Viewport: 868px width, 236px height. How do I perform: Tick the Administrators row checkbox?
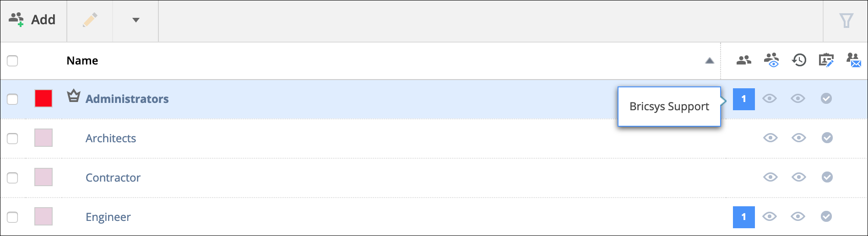(x=12, y=99)
